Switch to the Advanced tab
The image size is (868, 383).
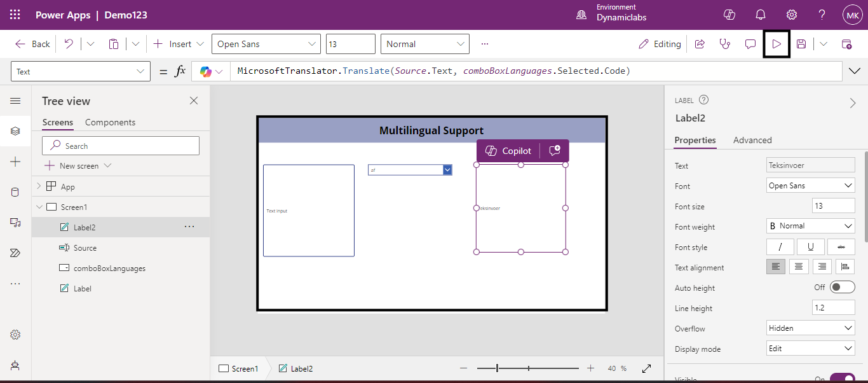coord(752,140)
